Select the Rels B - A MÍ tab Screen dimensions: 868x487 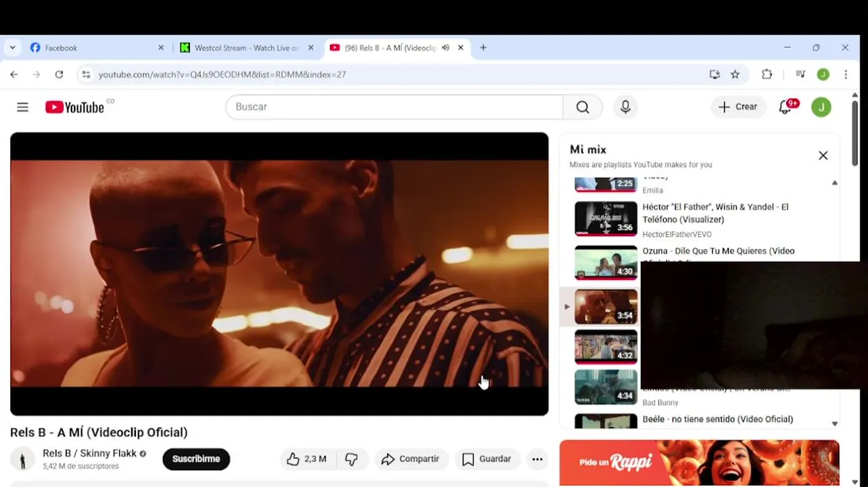[389, 48]
